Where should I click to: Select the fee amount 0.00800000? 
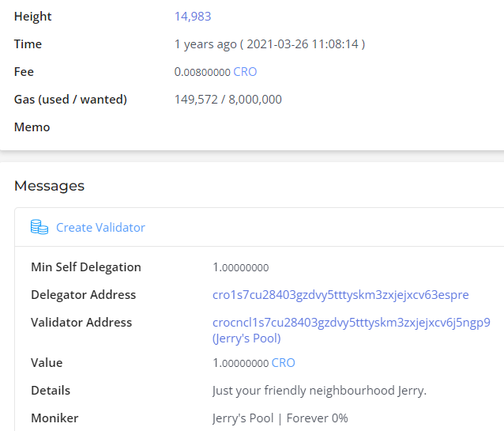(x=202, y=72)
